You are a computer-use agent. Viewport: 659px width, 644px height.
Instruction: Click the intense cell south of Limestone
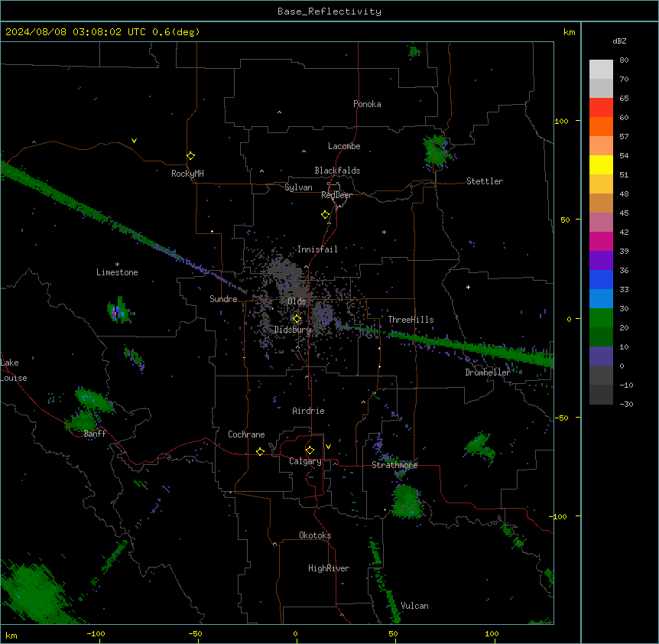(118, 311)
